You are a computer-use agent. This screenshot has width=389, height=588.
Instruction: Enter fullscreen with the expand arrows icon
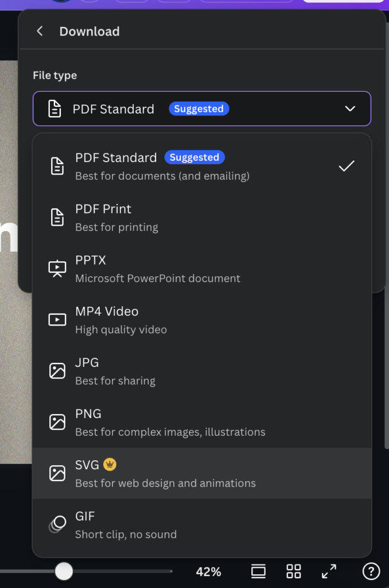click(x=329, y=571)
